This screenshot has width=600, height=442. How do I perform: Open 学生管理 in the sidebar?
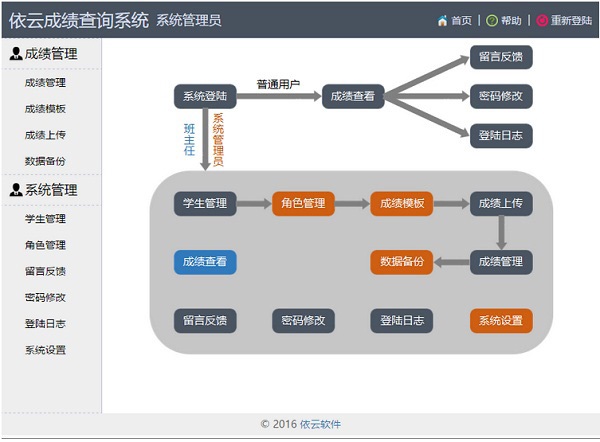point(45,219)
